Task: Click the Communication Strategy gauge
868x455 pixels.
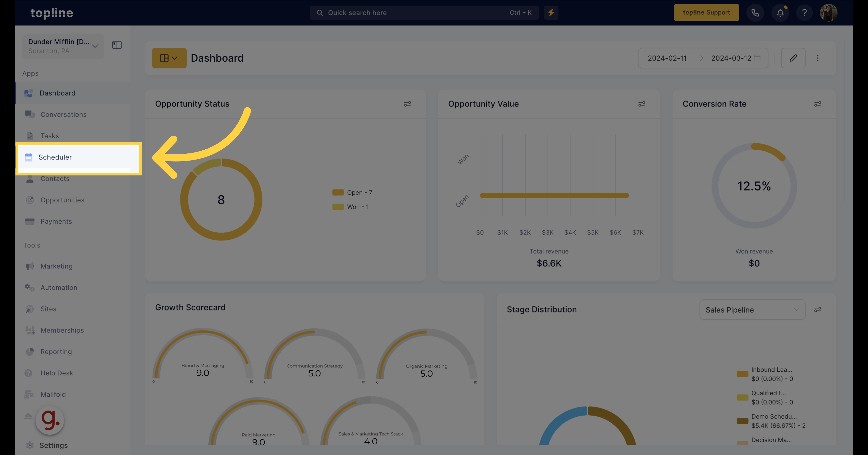Action: (x=314, y=356)
